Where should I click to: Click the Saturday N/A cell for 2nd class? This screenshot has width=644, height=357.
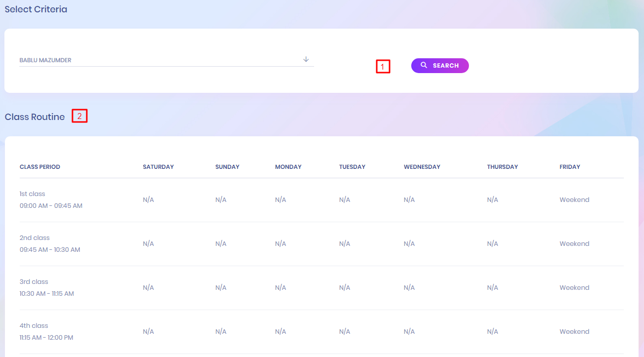[x=148, y=244]
